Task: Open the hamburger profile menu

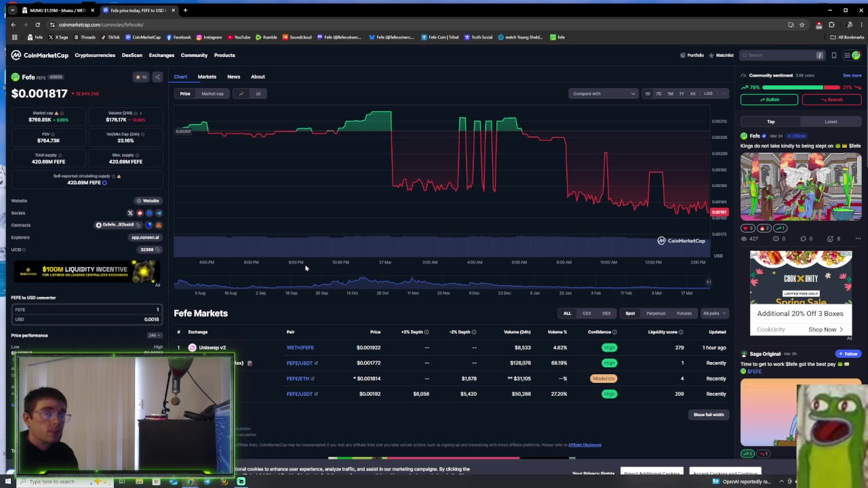Action: (846, 56)
